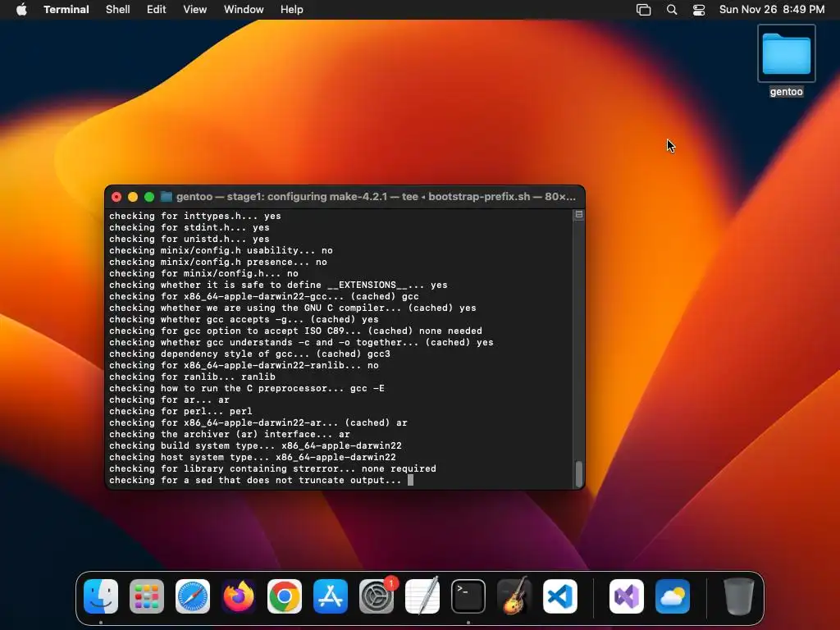
Task: Click the gentoo folder name label
Action: [787, 92]
